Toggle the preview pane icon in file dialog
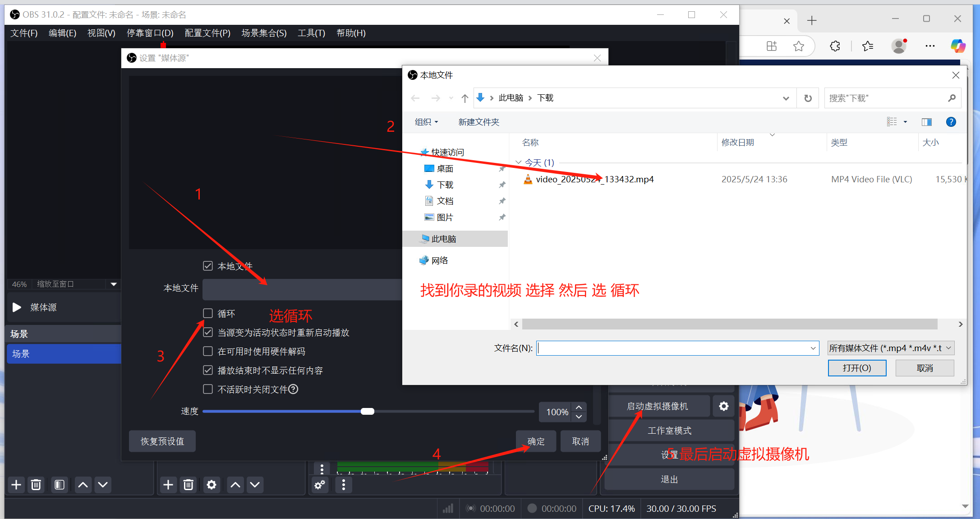980x519 pixels. pyautogui.click(x=927, y=122)
